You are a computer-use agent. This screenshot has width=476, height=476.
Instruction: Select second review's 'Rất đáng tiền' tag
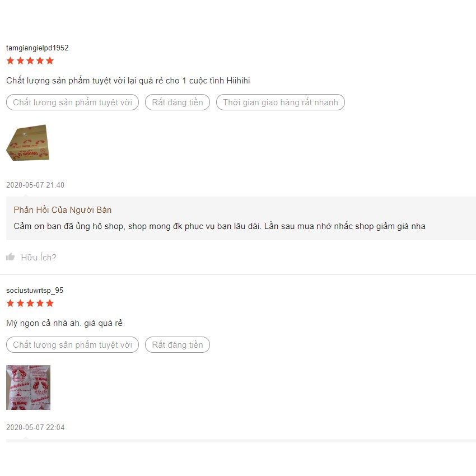[x=178, y=345]
